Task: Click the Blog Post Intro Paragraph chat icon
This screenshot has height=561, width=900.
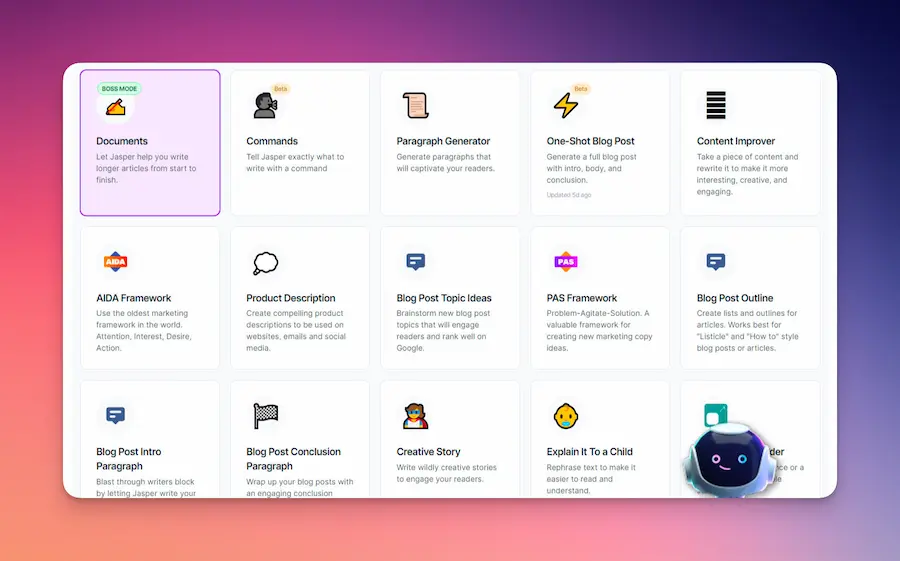Action: pyautogui.click(x=115, y=415)
